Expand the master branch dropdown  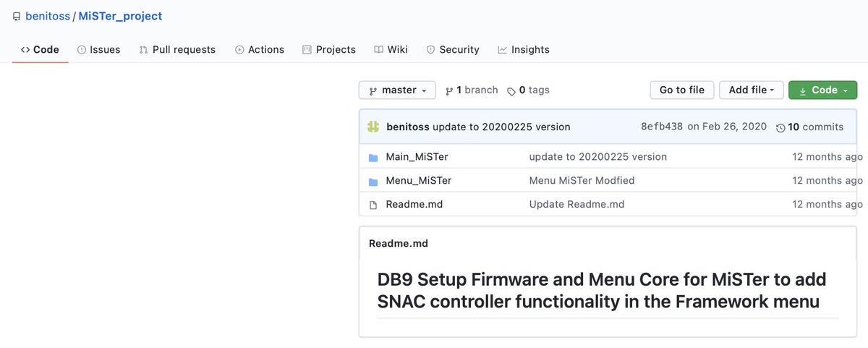[397, 90]
